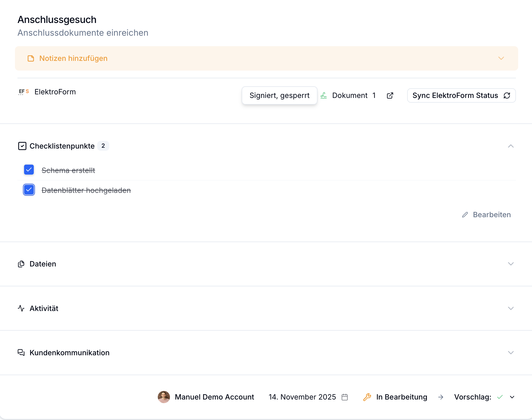Expand the Dateien section
The width and height of the screenshot is (532, 420).
point(511,264)
